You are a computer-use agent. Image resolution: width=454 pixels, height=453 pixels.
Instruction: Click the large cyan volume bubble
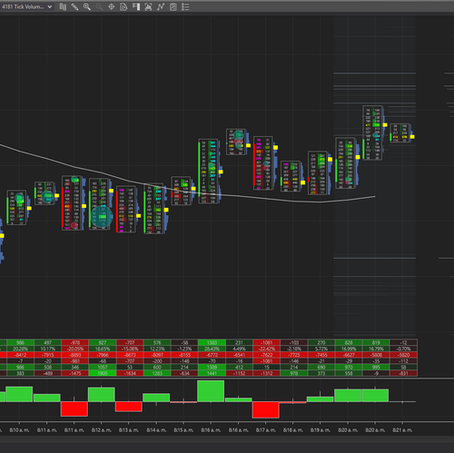pyautogui.click(x=102, y=217)
